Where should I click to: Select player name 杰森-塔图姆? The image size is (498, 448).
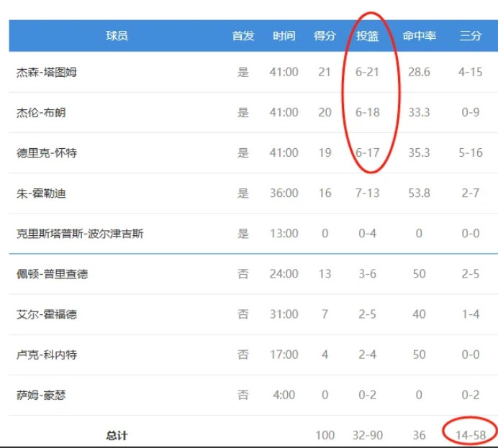pyautogui.click(x=47, y=73)
